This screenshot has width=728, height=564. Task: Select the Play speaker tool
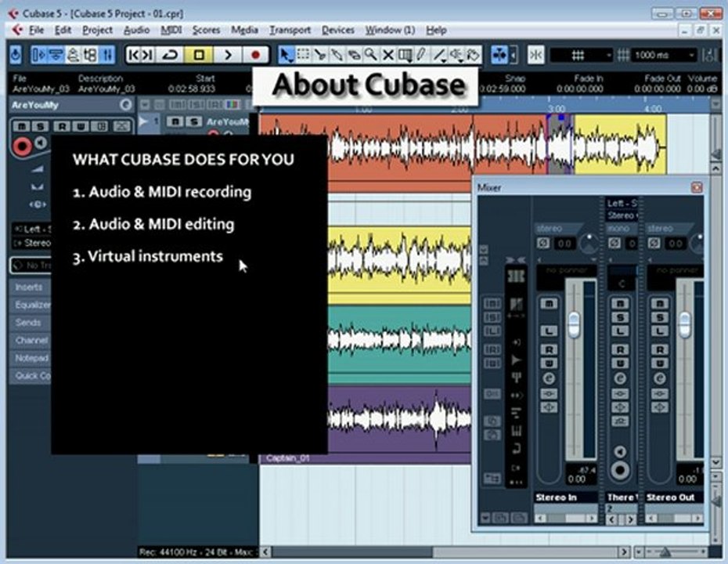click(x=456, y=56)
